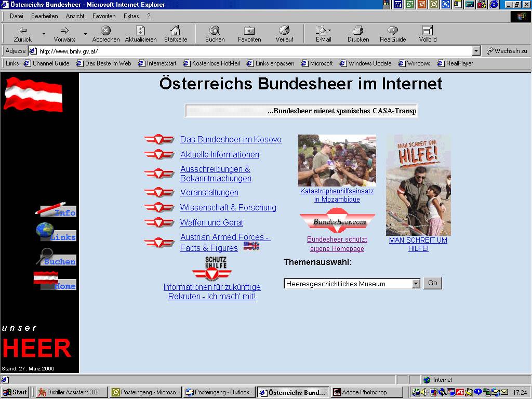Print the page with Drucken icon
Screen dimensions: 532x399
(358, 31)
